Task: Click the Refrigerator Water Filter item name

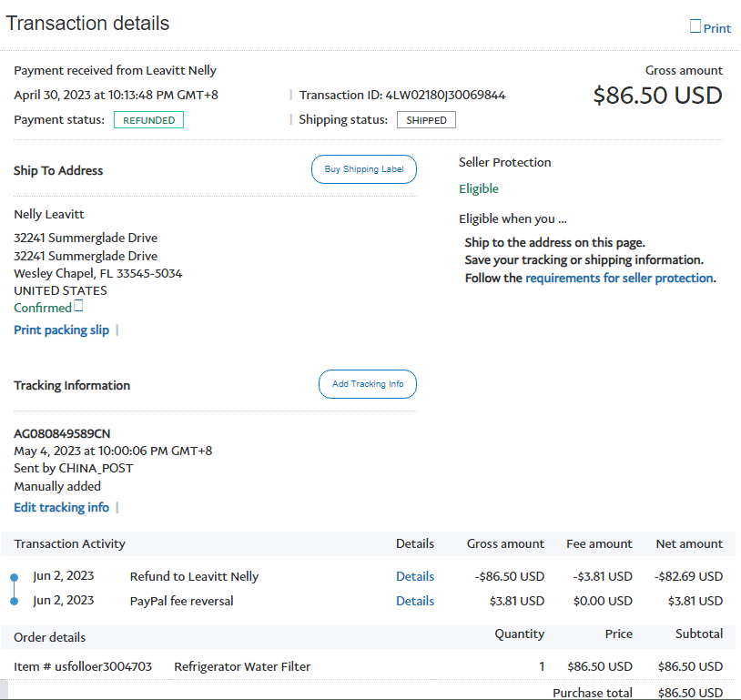Action: [242, 666]
